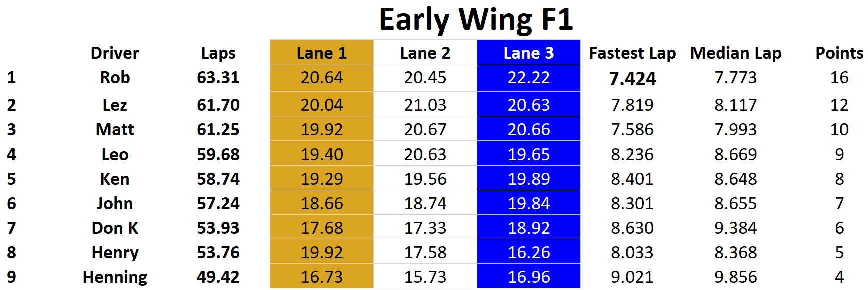Screen dimensions: 868x290
Task: Click the Early Wing F1 title
Action: [475, 20]
